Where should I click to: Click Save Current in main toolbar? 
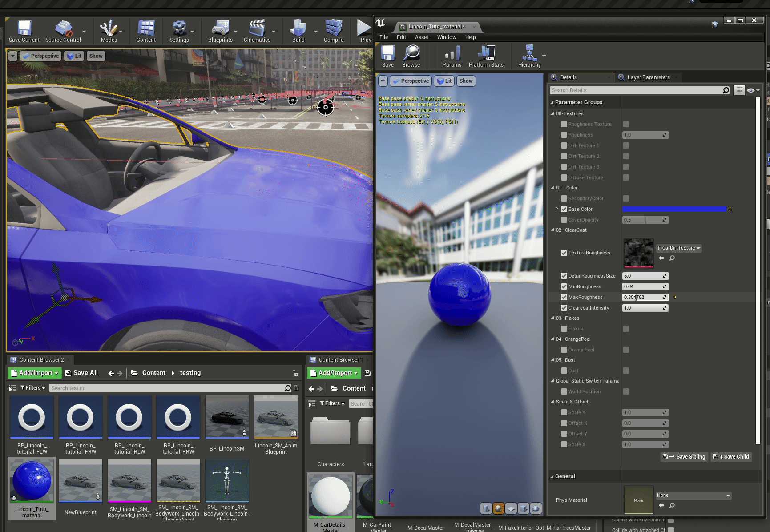coord(24,31)
